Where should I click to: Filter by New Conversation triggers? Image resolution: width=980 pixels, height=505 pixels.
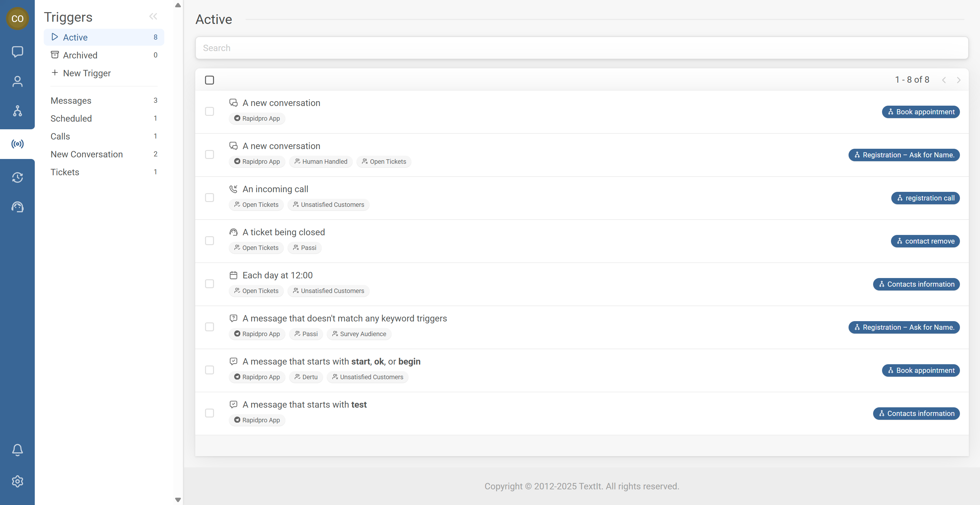86,154
